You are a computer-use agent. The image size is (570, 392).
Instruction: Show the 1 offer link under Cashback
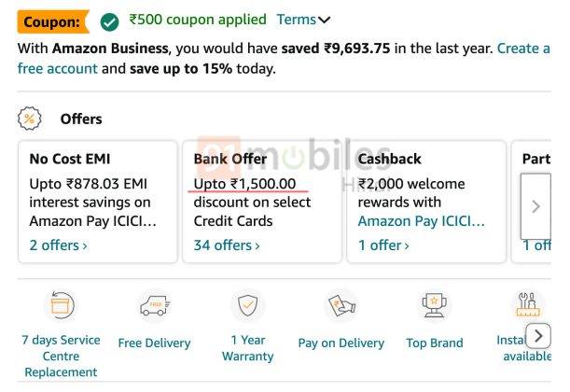pos(383,245)
